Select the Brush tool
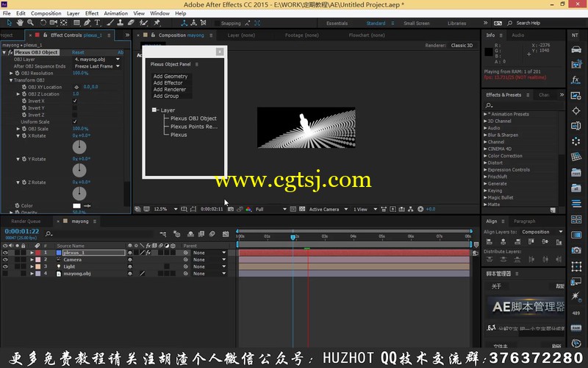 point(110,23)
